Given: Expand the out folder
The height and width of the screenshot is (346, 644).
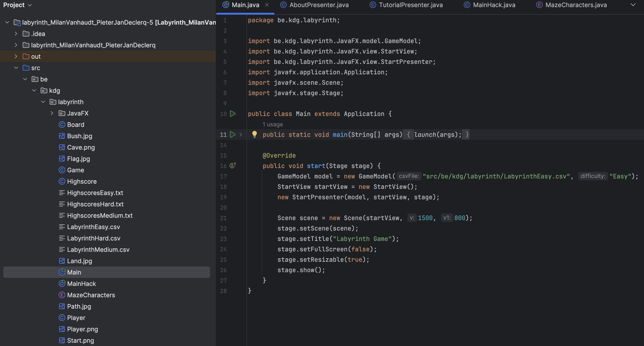Looking at the screenshot, I should pos(16,57).
